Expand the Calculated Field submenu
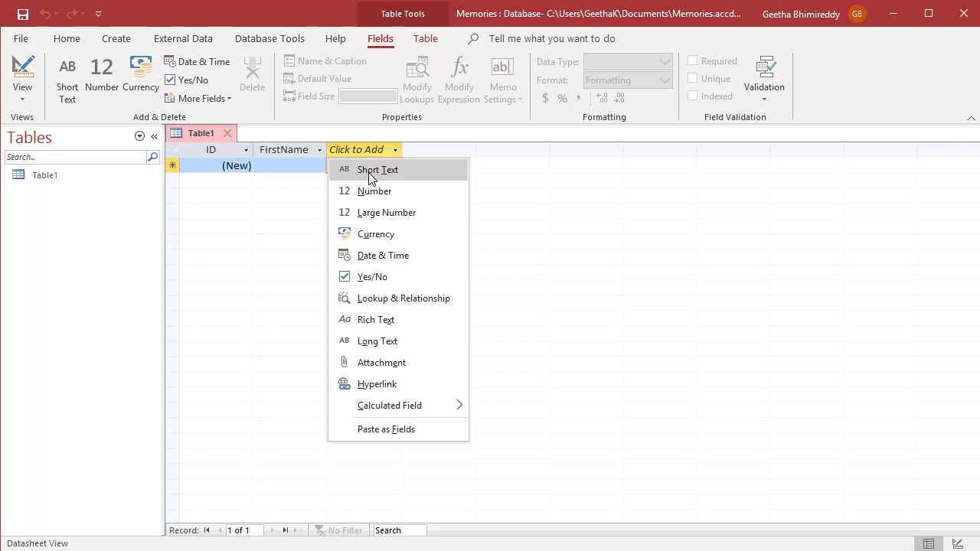 tap(398, 406)
